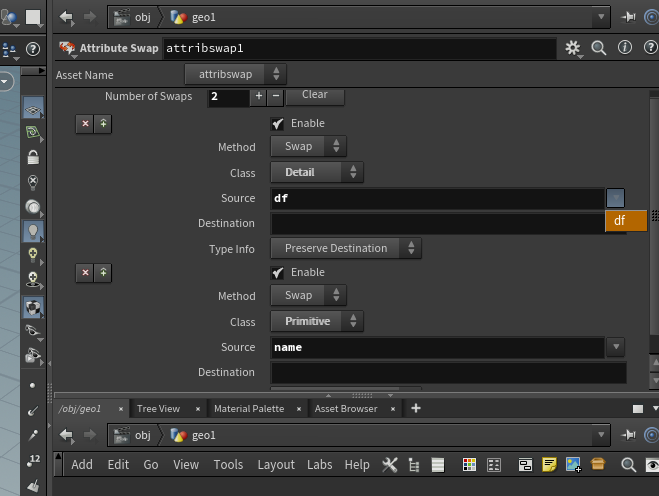659x496 pixels.
Task: Add a new pane tab
Action: [x=416, y=408]
